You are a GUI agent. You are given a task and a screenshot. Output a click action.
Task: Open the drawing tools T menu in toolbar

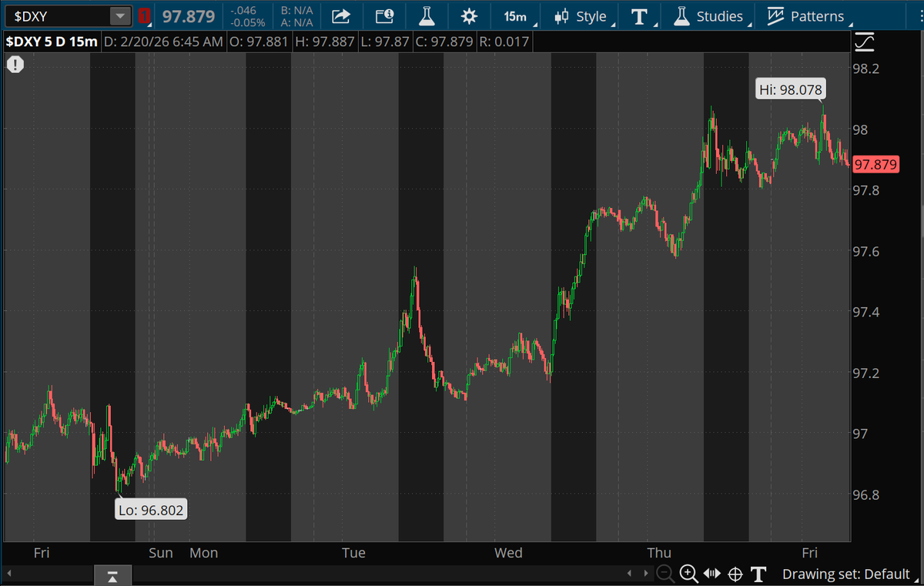[x=638, y=15]
